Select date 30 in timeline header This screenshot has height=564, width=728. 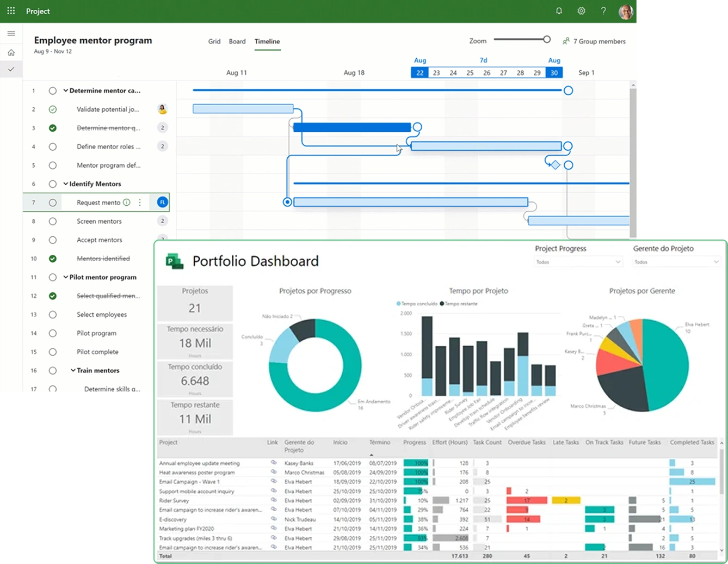(x=554, y=72)
